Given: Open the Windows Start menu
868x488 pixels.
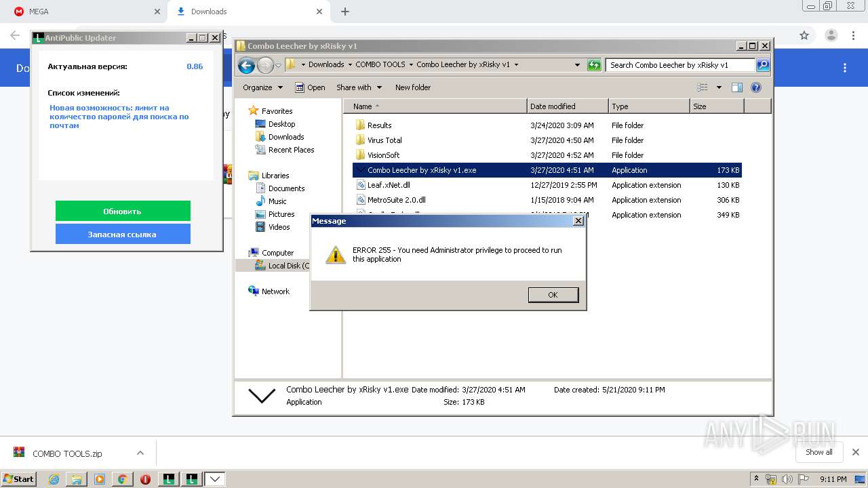Looking at the screenshot, I should pyautogui.click(x=19, y=479).
